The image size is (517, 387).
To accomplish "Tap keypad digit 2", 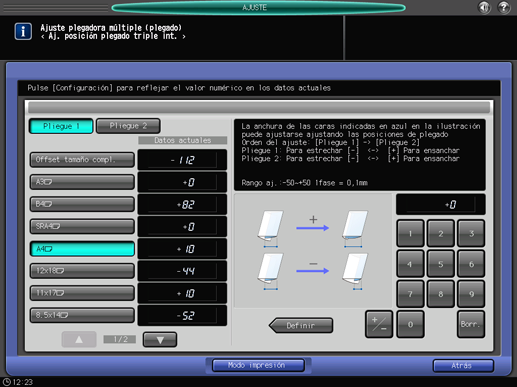I will tap(441, 233).
